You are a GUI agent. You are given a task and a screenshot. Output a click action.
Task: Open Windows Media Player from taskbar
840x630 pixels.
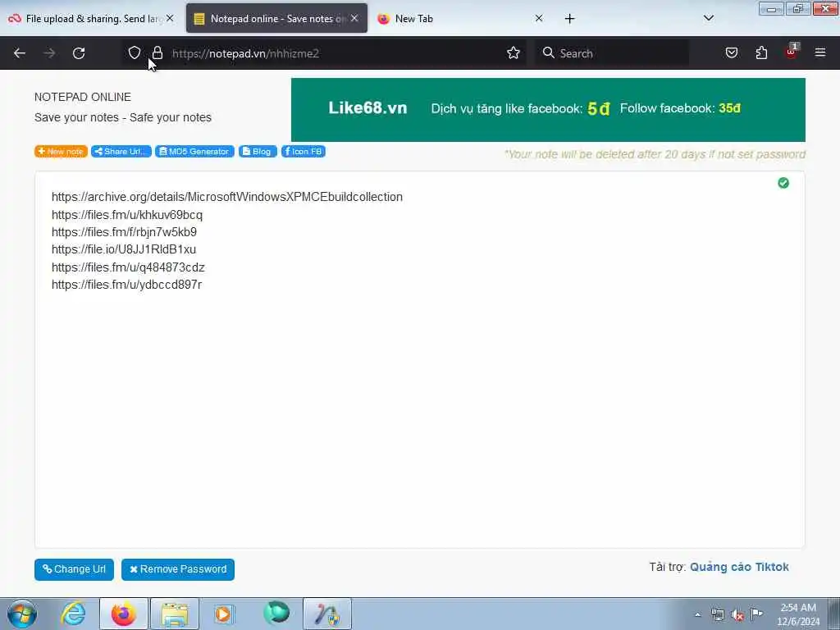(x=225, y=614)
